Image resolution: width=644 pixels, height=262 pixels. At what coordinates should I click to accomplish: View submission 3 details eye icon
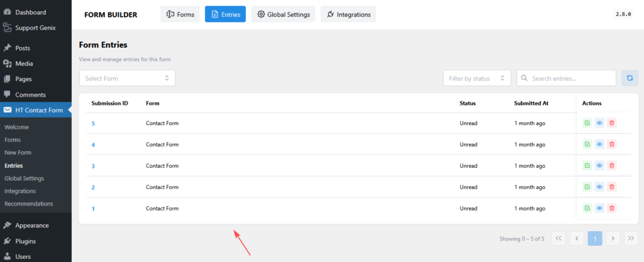click(x=599, y=166)
